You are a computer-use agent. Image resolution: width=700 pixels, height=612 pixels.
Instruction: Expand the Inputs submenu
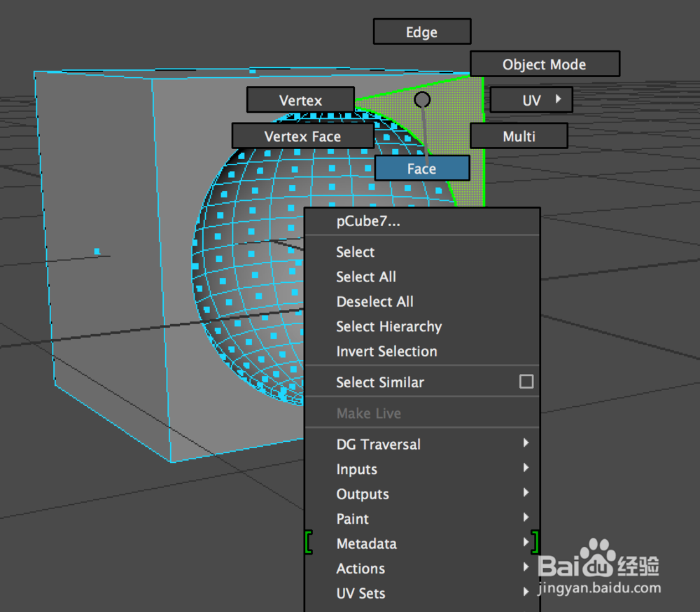pos(422,469)
